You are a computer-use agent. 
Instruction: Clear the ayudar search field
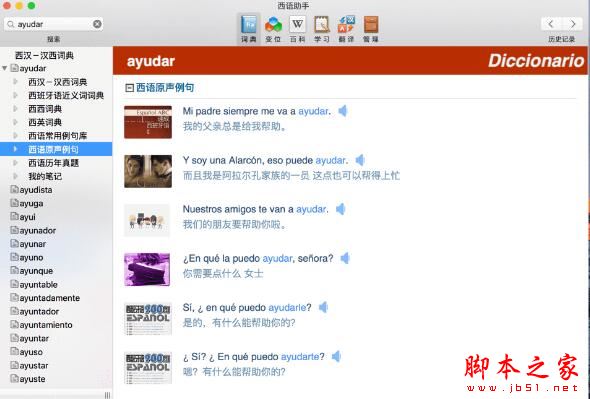(97, 24)
